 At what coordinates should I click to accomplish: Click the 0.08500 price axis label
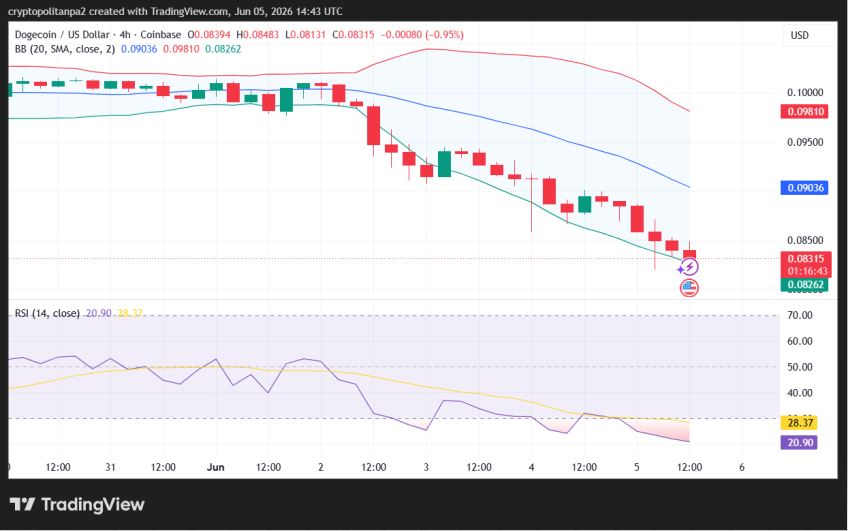coord(805,241)
